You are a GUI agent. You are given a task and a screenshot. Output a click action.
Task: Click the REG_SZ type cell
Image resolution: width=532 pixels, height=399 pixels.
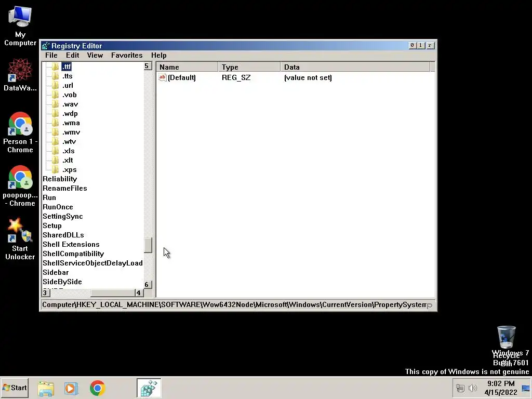(236, 77)
